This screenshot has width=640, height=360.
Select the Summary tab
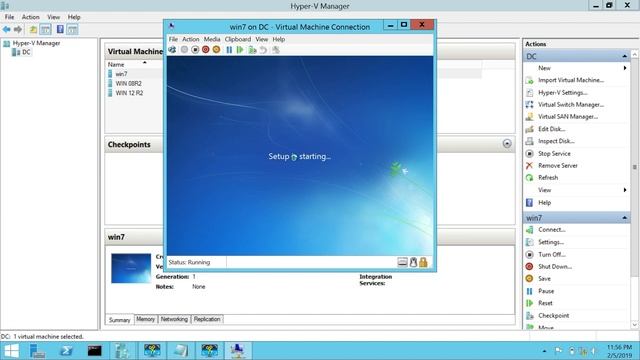click(x=119, y=320)
